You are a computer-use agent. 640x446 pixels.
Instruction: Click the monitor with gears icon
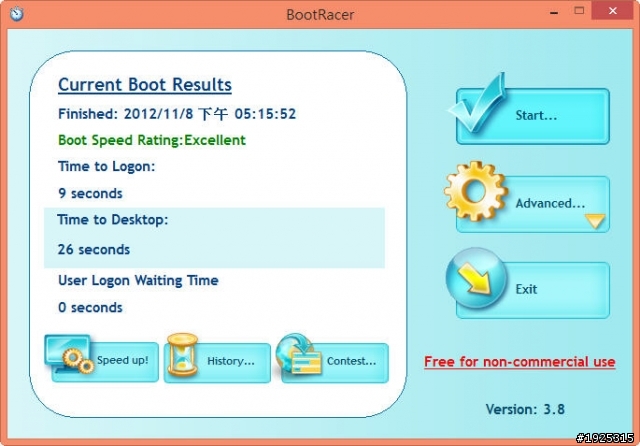pos(70,354)
